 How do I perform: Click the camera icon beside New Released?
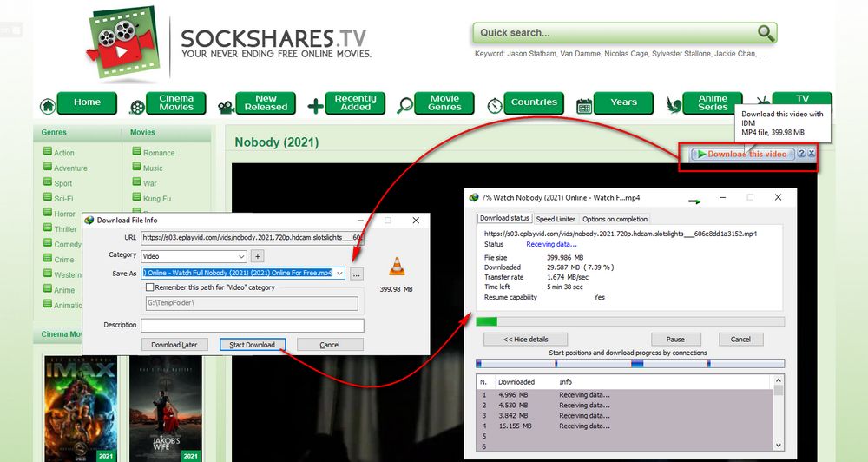tap(226, 107)
